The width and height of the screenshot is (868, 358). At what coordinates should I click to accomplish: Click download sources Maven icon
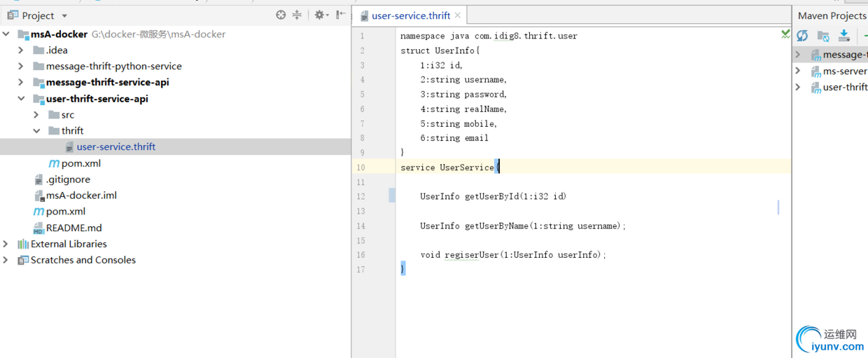pyautogui.click(x=843, y=36)
